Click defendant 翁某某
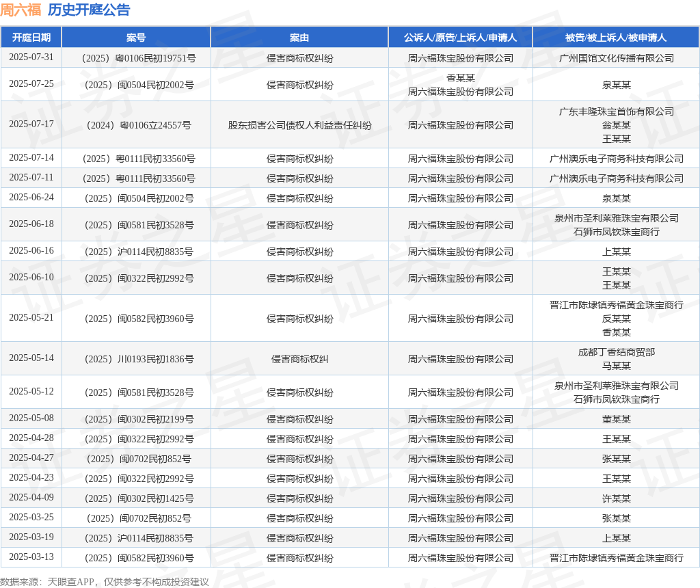Image resolution: width=700 pixels, height=588 pixels. (x=617, y=125)
